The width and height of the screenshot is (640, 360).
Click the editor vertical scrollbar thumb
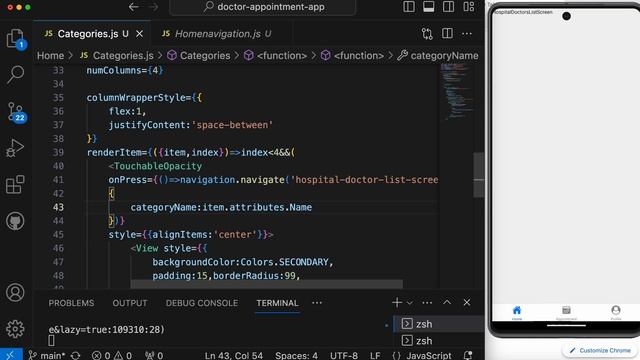tap(478, 175)
